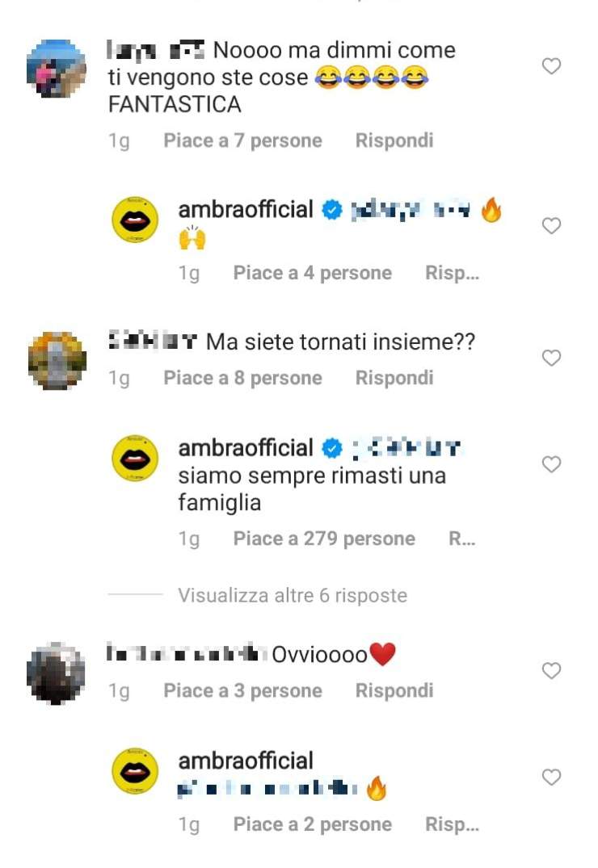Expand 'Visualizza altre 6 risposte' replies
Screen dimensions: 598x868
(292, 595)
